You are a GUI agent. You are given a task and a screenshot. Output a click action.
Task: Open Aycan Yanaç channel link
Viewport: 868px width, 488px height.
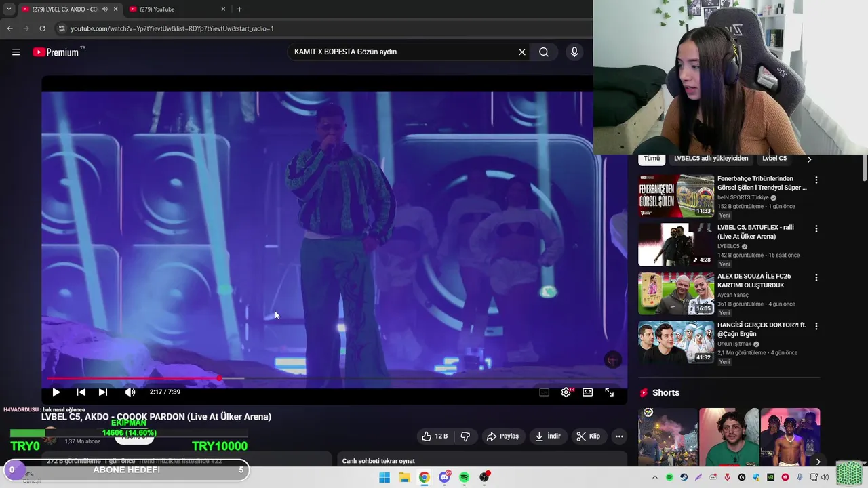[x=733, y=296]
